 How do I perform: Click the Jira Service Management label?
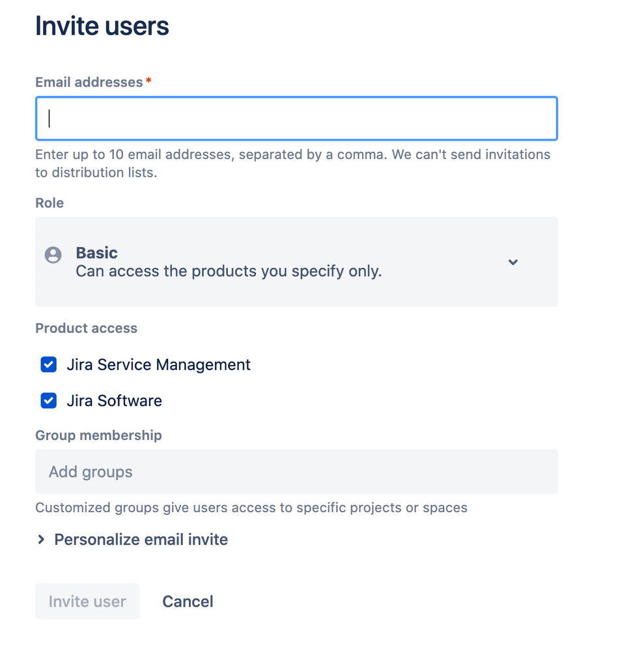coord(158,364)
